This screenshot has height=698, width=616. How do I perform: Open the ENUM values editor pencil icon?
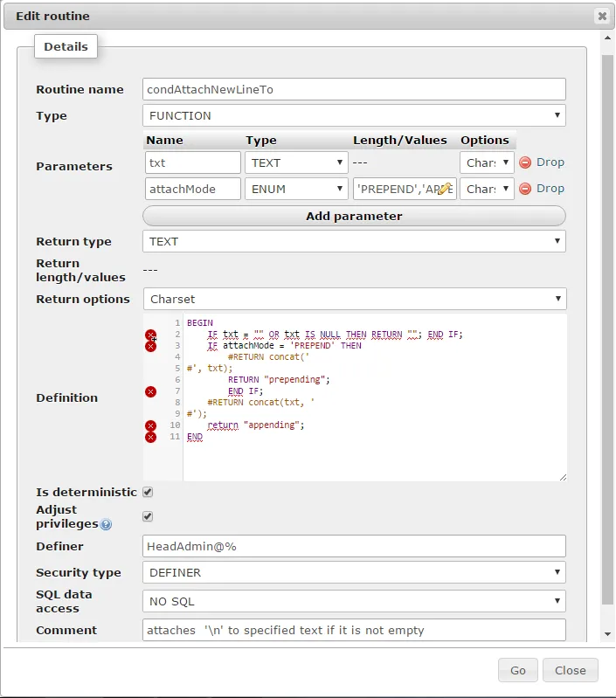[x=445, y=189]
